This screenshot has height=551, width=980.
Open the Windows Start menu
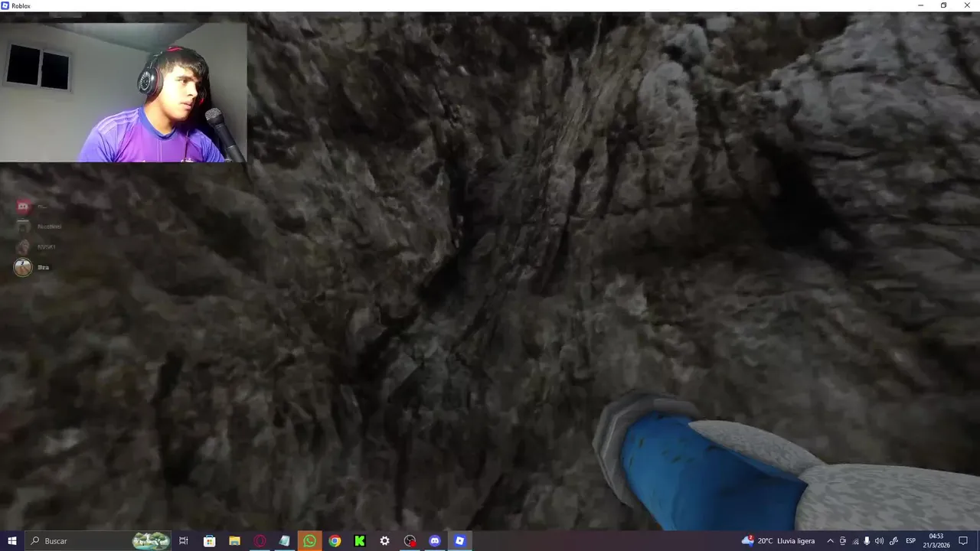11,541
